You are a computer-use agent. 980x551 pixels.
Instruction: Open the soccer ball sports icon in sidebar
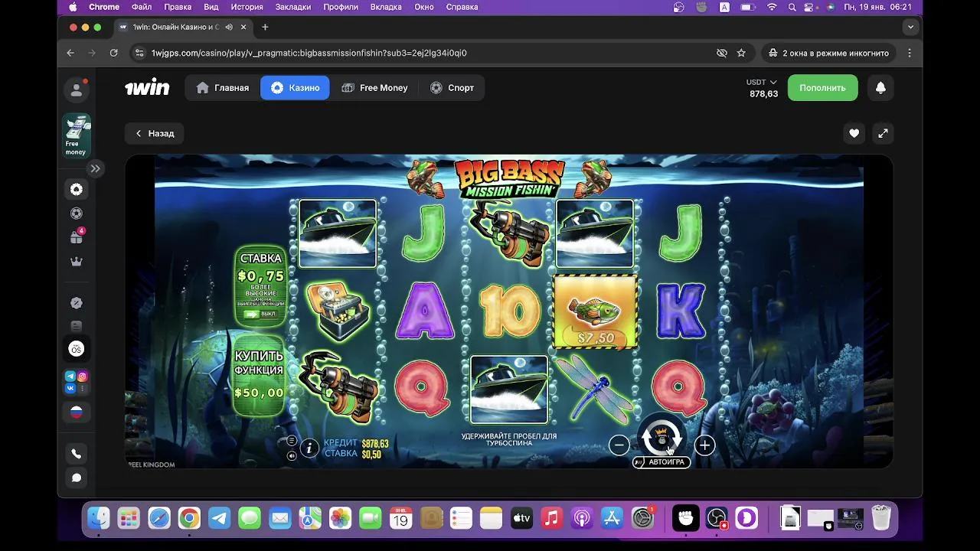[77, 214]
